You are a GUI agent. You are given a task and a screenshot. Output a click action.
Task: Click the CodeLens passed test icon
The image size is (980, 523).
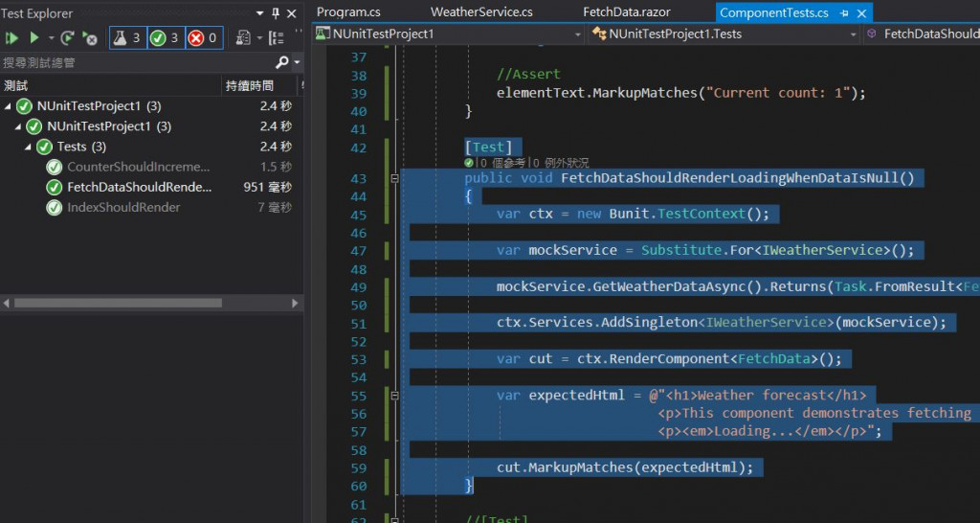pos(469,163)
